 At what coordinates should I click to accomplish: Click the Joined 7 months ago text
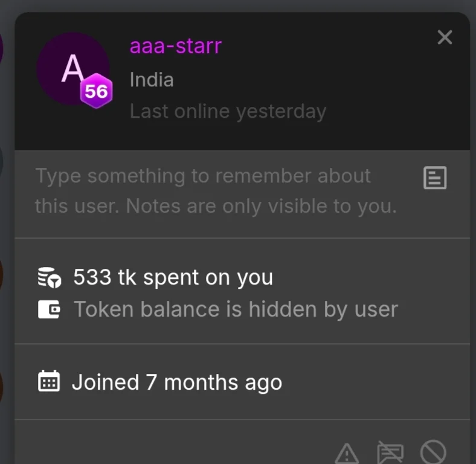[x=177, y=382]
